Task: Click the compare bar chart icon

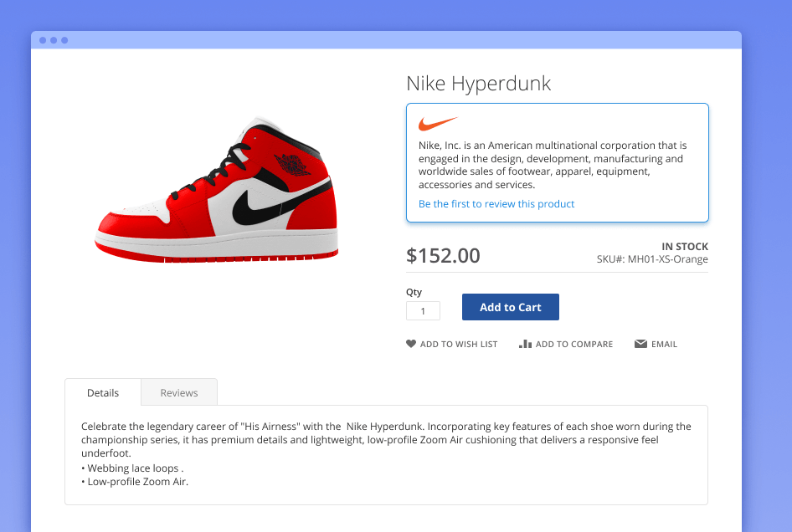Action: coord(526,344)
